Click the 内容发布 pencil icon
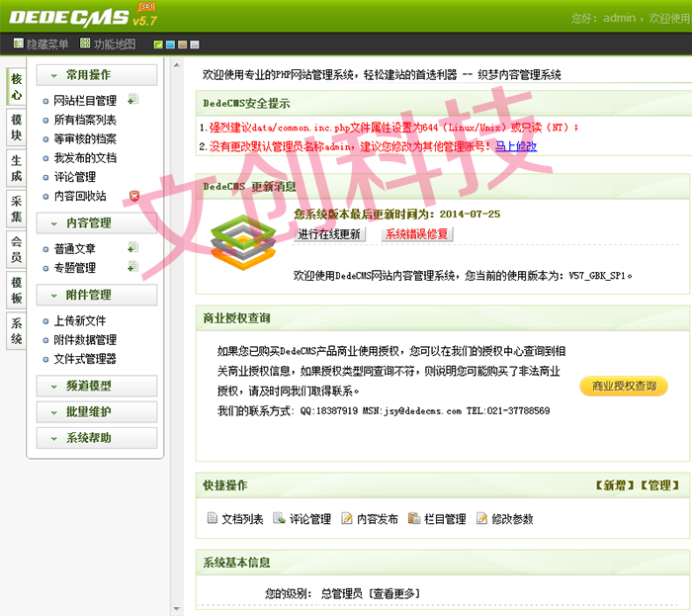This screenshot has width=692, height=616. coord(347,518)
